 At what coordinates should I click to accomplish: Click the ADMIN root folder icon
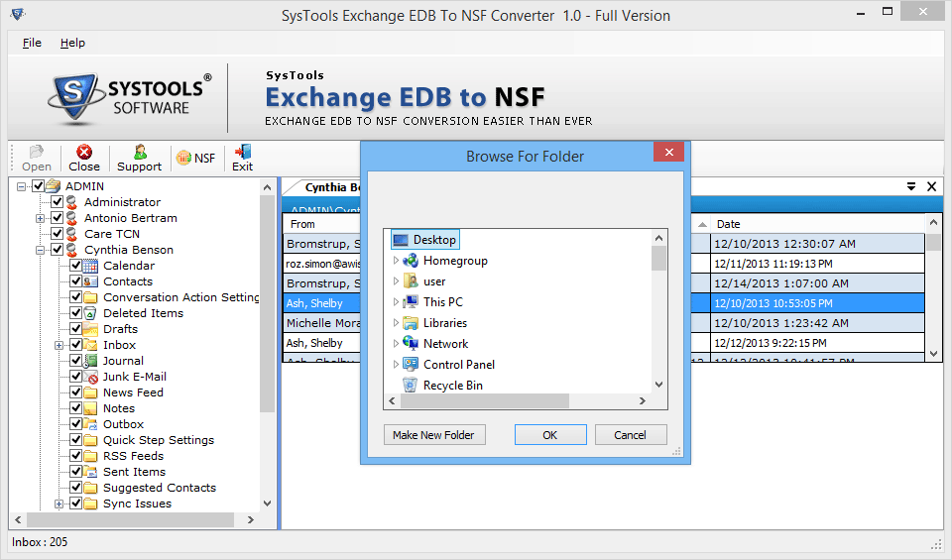coord(54,186)
